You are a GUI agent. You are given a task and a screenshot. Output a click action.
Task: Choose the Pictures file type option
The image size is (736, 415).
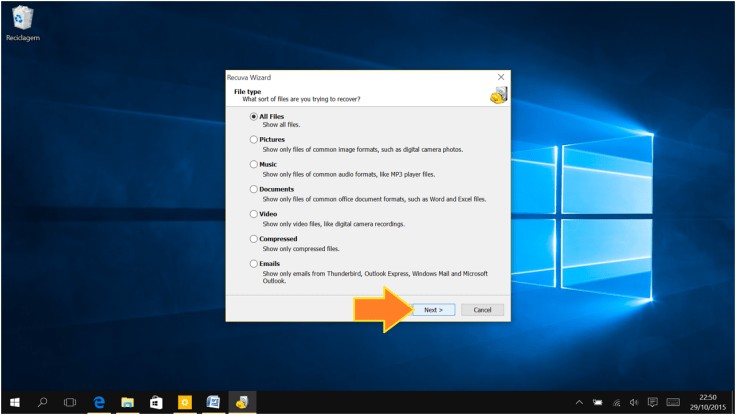click(x=254, y=140)
